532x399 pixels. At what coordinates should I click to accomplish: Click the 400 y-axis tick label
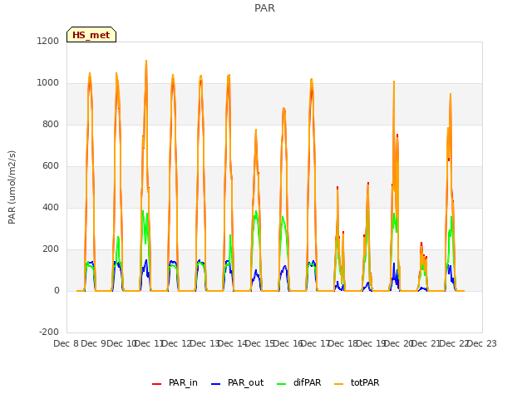tap(51, 207)
